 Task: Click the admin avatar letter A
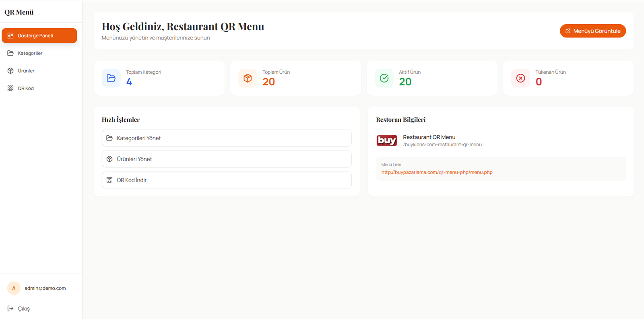coord(14,288)
